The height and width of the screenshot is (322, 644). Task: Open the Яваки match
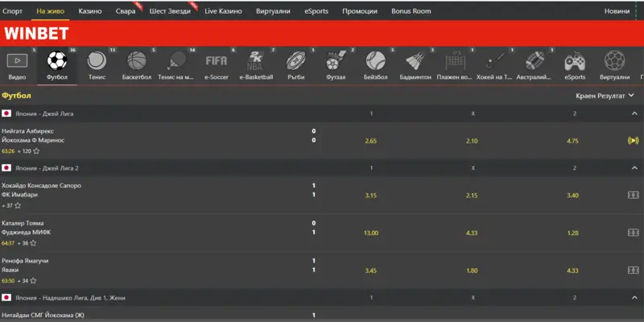(x=10, y=270)
